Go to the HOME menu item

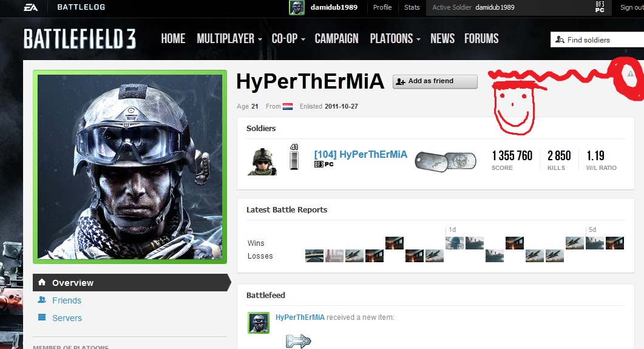pyautogui.click(x=173, y=39)
